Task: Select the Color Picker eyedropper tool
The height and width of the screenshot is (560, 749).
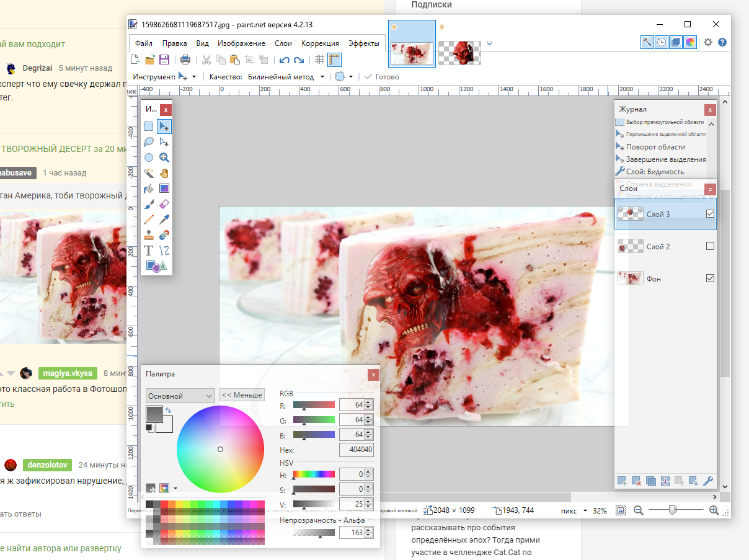Action: [164, 220]
